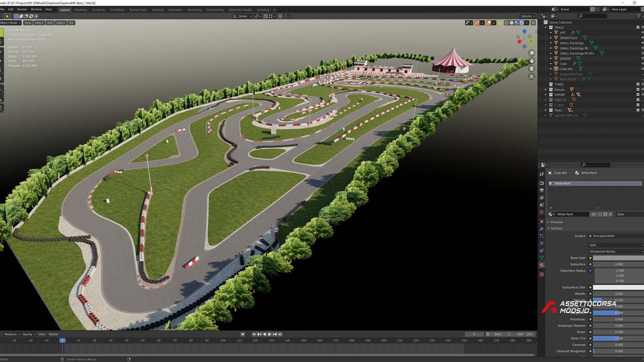Click the GIS button in viewport header
Image resolution: width=644 pixels, height=362 pixels.
[x=71, y=23]
